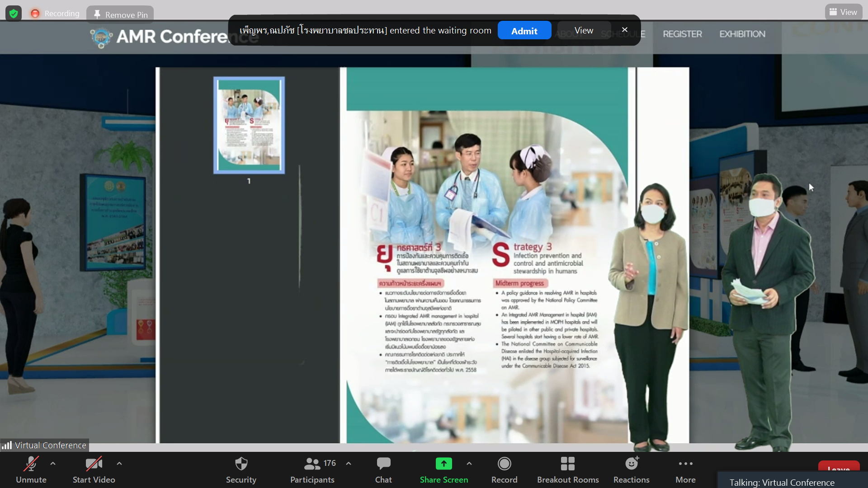Click the participant count 176

(x=330, y=463)
